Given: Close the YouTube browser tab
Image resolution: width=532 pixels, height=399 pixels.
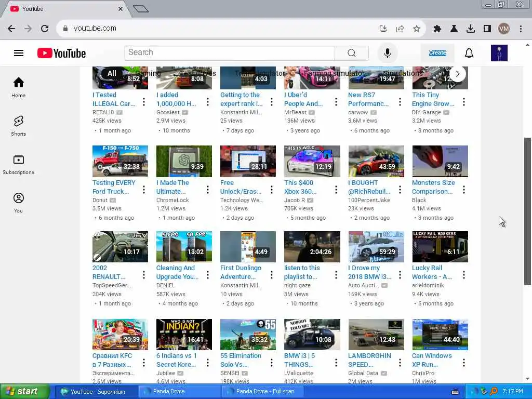Looking at the screenshot, I should point(121,9).
